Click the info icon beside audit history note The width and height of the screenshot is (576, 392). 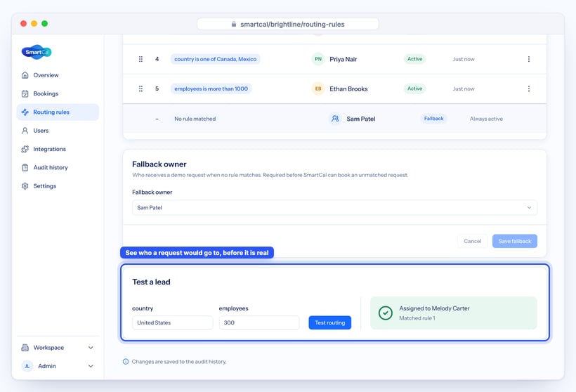coord(126,362)
